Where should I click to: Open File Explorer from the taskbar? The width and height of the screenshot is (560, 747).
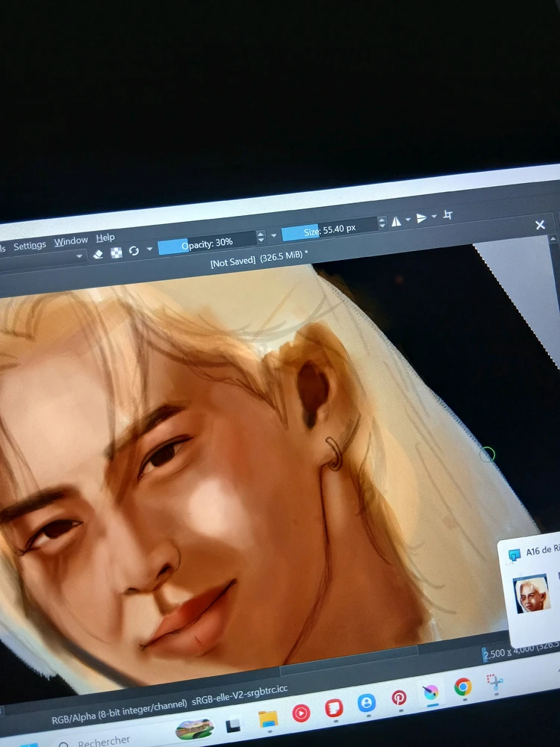[267, 719]
